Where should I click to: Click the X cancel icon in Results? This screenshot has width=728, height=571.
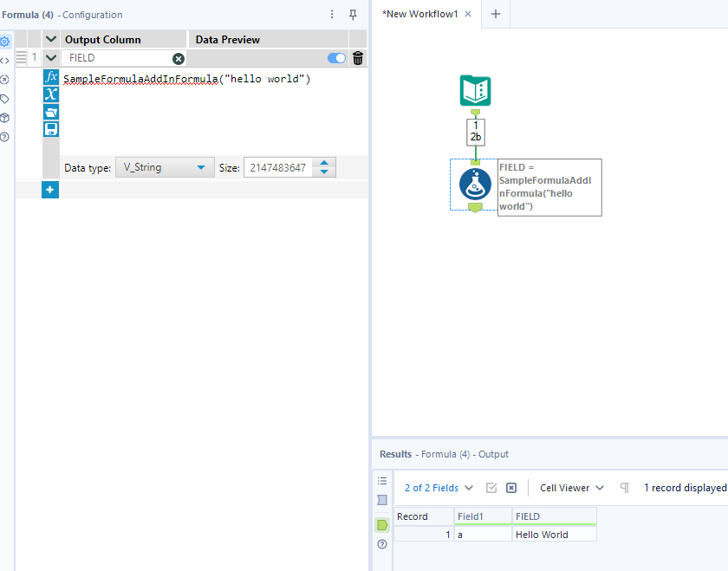pos(511,488)
